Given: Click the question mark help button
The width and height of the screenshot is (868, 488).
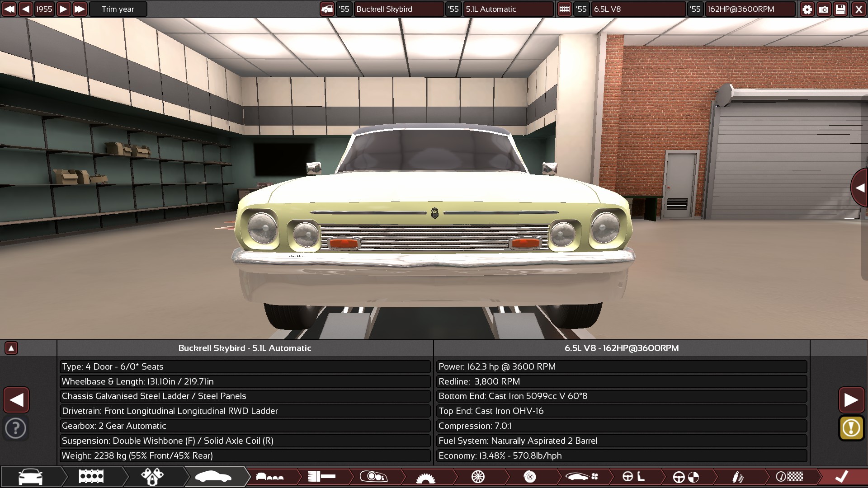Looking at the screenshot, I should (x=16, y=428).
